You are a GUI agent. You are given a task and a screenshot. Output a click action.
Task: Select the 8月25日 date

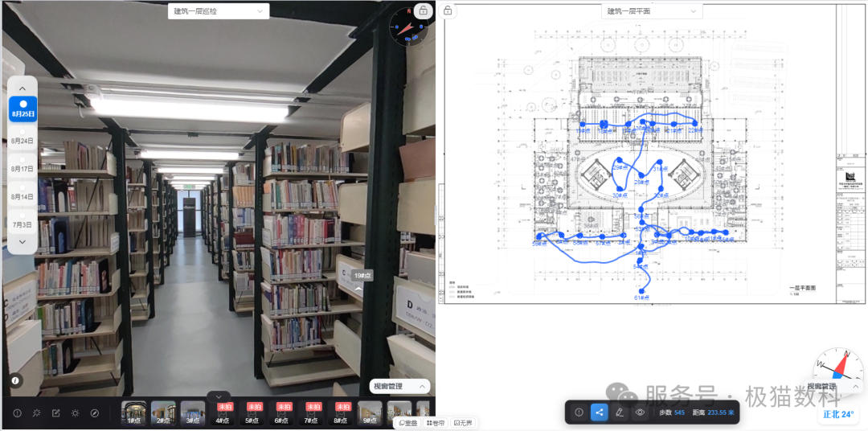(x=23, y=109)
